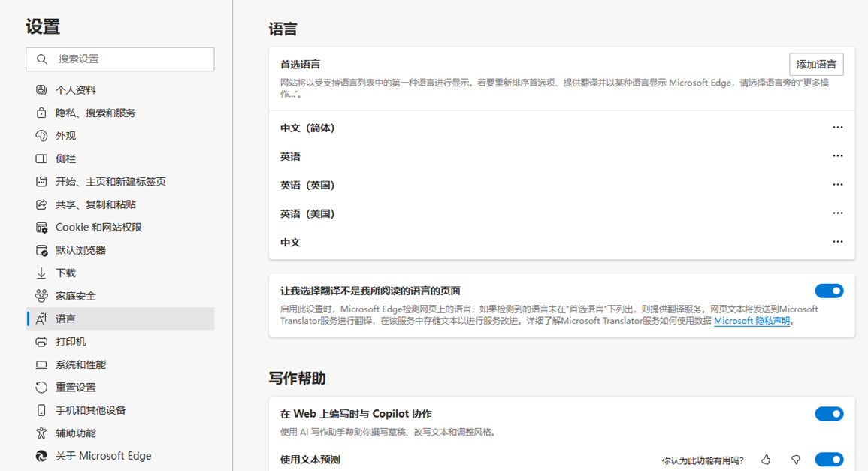Open 默认浏览器 settings page
Image resolution: width=868 pixels, height=471 pixels.
point(120,250)
